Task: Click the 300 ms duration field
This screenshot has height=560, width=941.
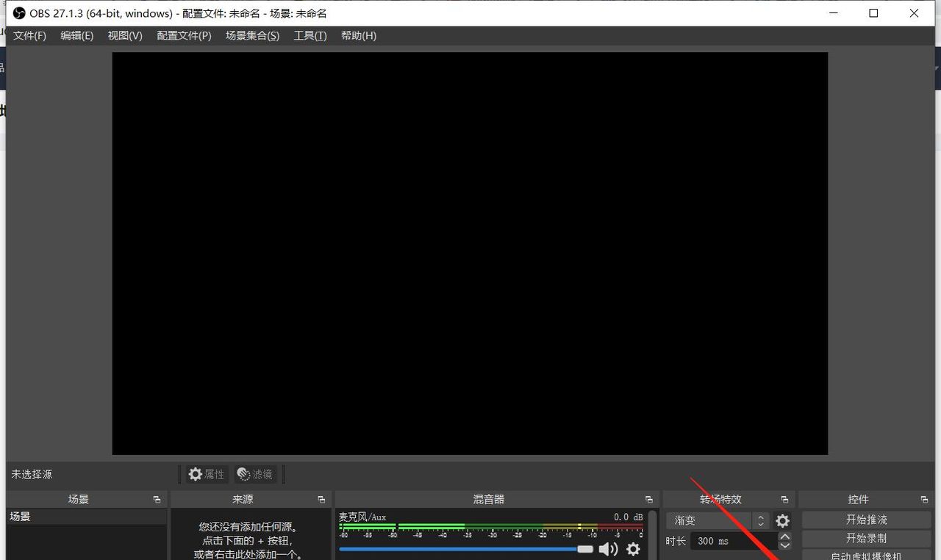Action: coord(734,541)
